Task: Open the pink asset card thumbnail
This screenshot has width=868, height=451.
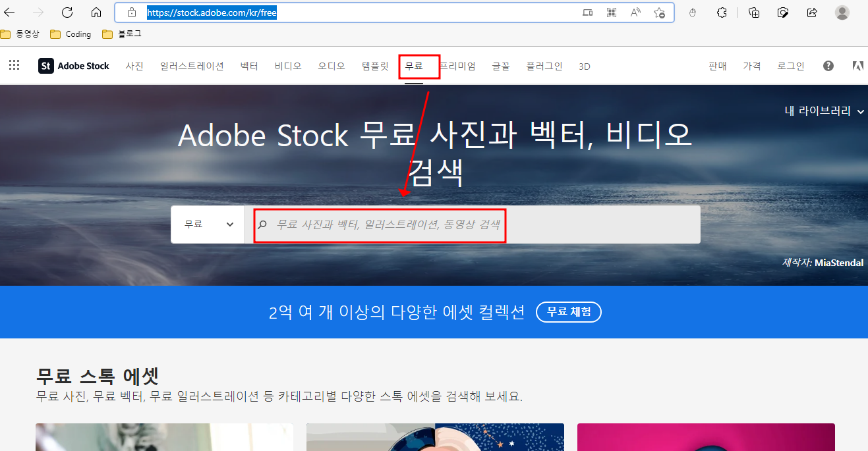Action: tap(706, 437)
